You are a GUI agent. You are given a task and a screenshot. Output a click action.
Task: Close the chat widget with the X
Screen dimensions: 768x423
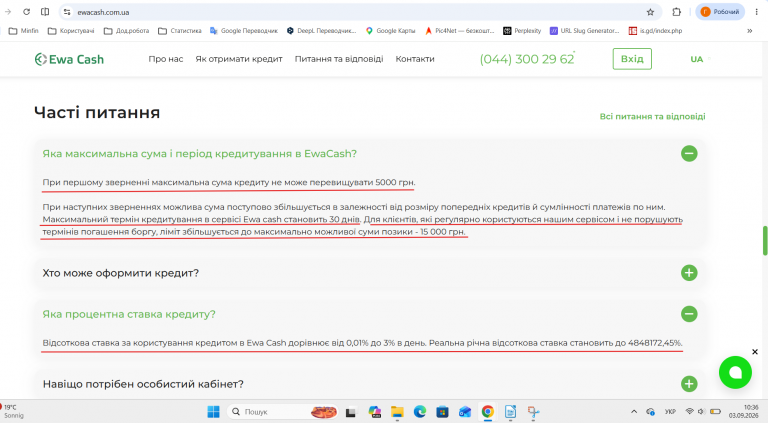(x=755, y=352)
